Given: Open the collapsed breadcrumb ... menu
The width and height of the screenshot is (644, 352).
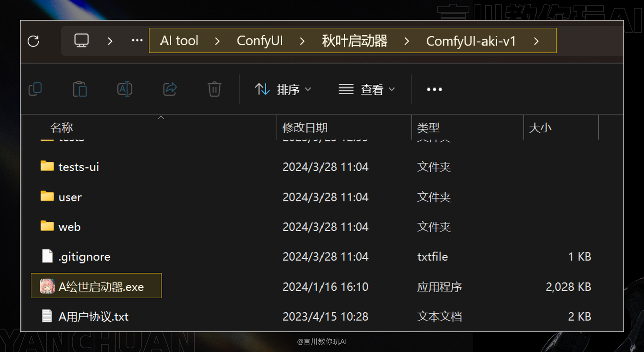Looking at the screenshot, I should tap(136, 41).
